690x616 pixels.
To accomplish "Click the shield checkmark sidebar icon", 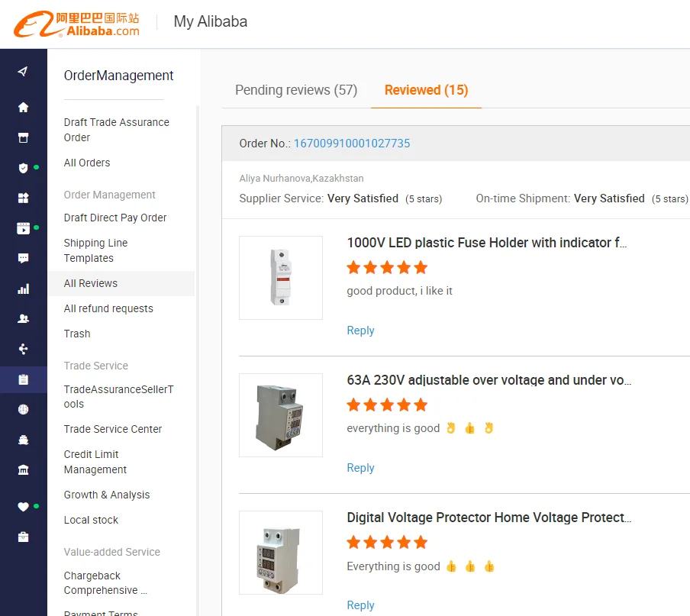I will [23, 168].
